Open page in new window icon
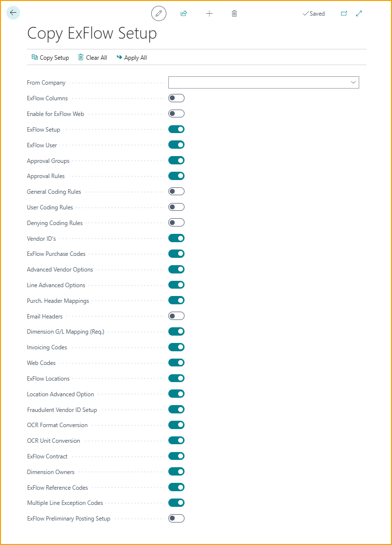 pyautogui.click(x=344, y=14)
